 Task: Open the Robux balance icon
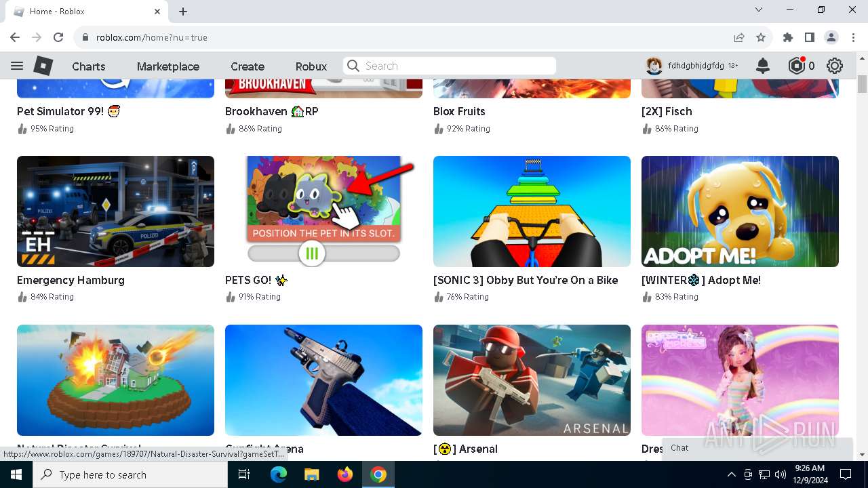796,66
